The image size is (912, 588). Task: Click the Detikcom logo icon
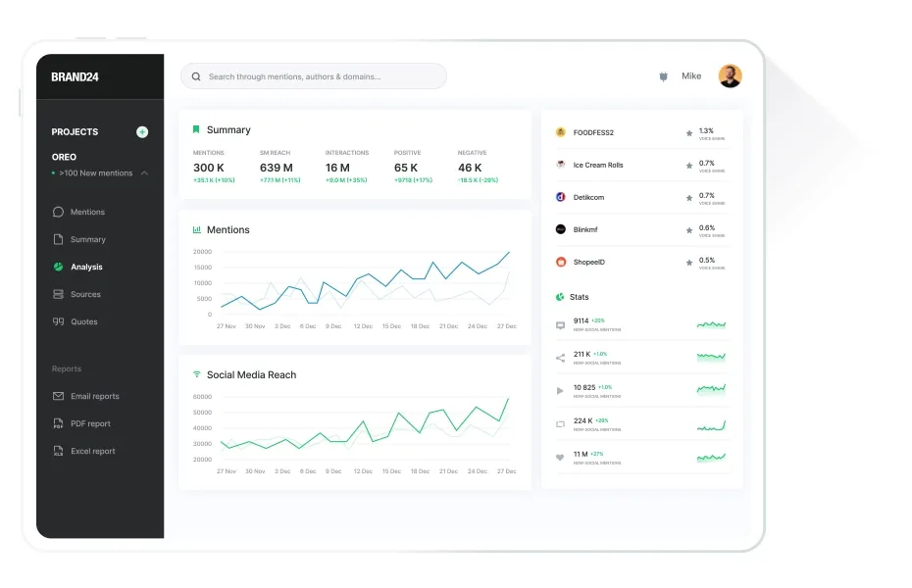coord(561,197)
